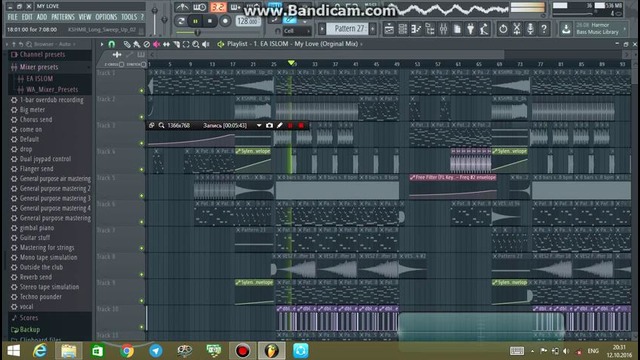The height and width of the screenshot is (360, 640).
Task: Open the playlist options arrow menu
Action: [x=102, y=44]
